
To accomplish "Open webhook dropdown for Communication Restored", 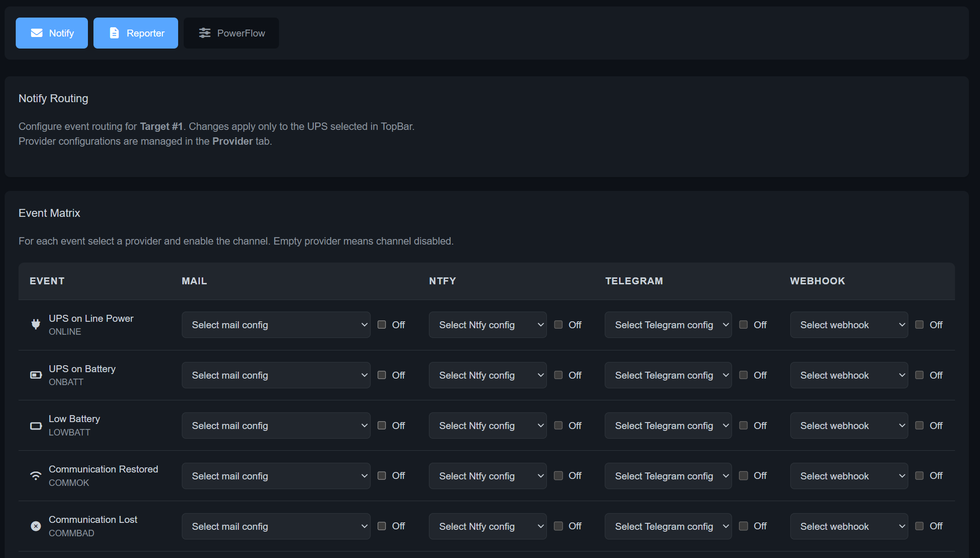I will (849, 476).
